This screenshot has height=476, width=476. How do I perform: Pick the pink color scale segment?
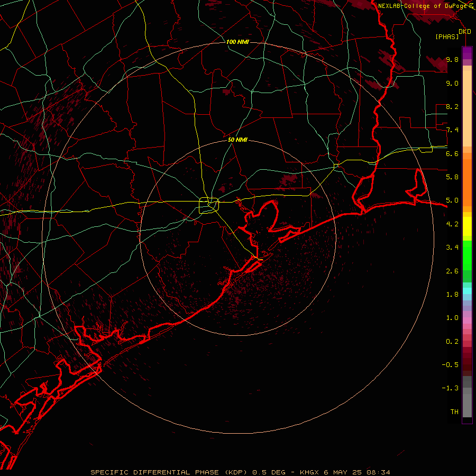tap(467, 321)
